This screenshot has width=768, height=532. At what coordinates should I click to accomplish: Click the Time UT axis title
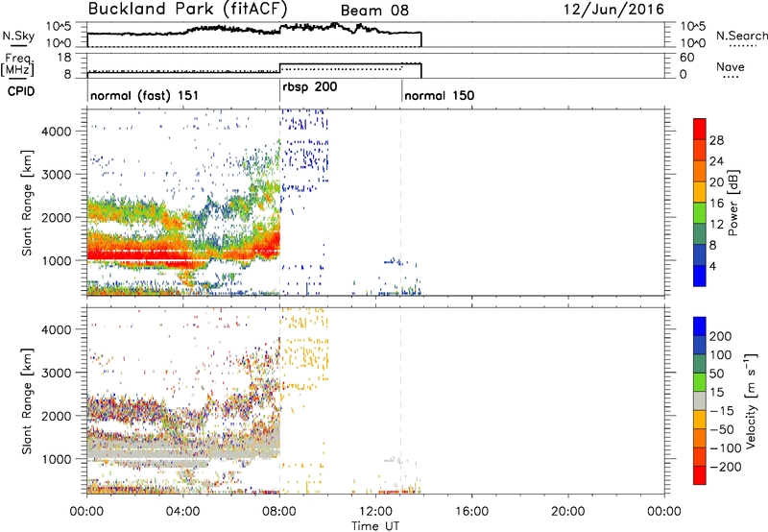click(375, 526)
